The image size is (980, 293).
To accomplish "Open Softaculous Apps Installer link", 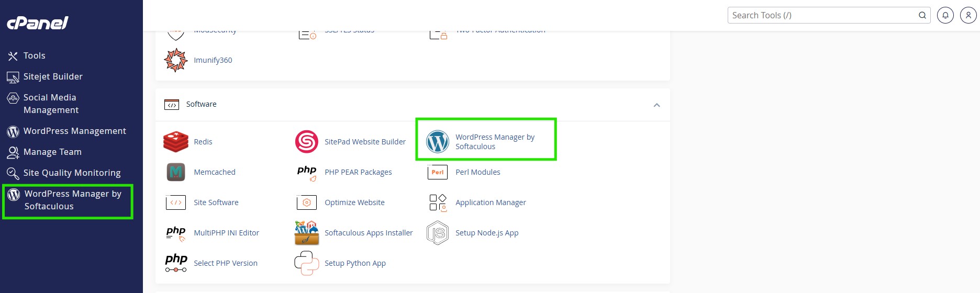I will [369, 233].
